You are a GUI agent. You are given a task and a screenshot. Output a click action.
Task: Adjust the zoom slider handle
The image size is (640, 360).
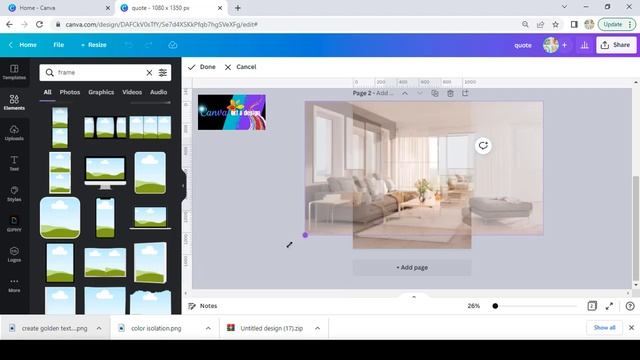point(495,306)
